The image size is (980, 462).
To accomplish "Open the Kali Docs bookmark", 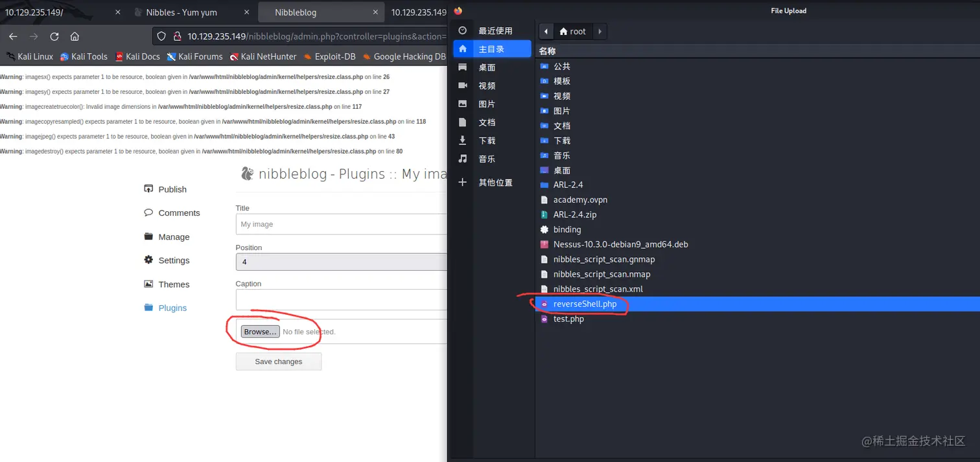I will coord(137,56).
